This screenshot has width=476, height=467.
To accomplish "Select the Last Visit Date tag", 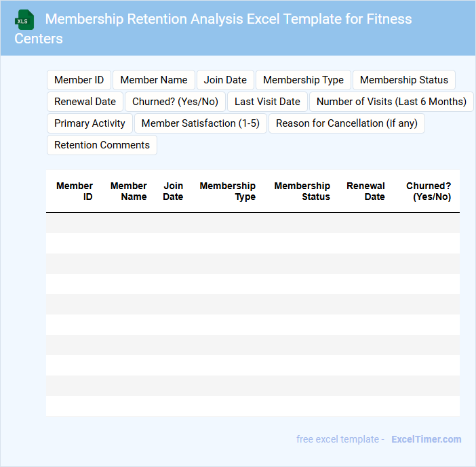I will pos(267,102).
